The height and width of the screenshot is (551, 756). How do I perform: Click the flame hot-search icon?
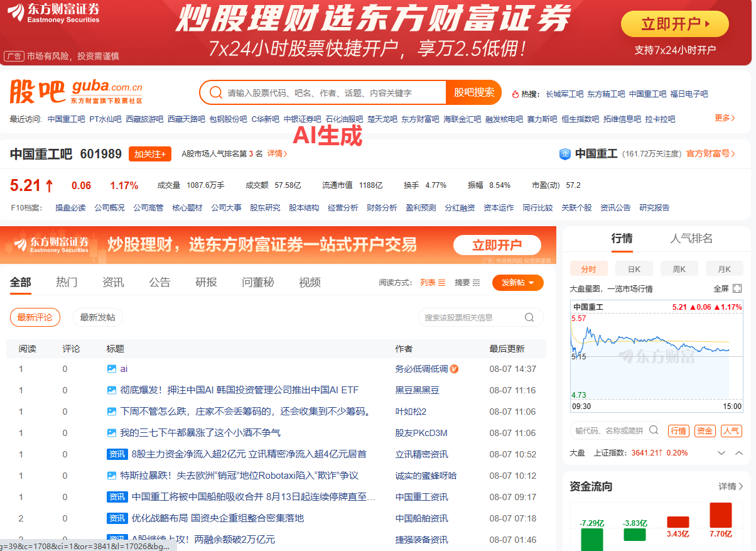[x=516, y=94]
